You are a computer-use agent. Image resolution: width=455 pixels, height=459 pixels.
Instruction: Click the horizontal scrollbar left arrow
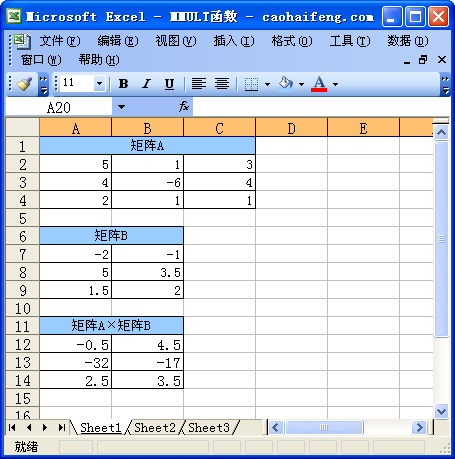(276, 427)
